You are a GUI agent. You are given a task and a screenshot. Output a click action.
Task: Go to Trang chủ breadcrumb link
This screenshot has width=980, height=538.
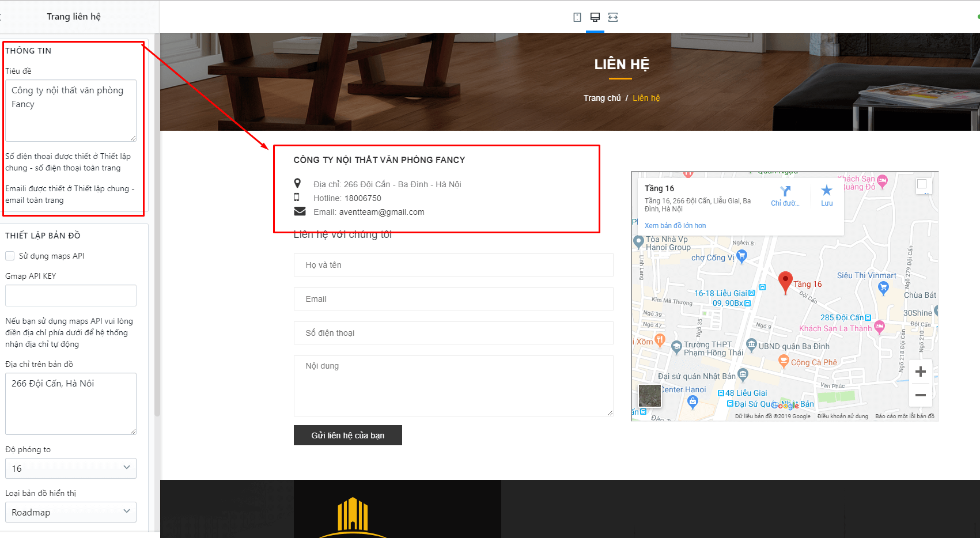click(x=602, y=98)
